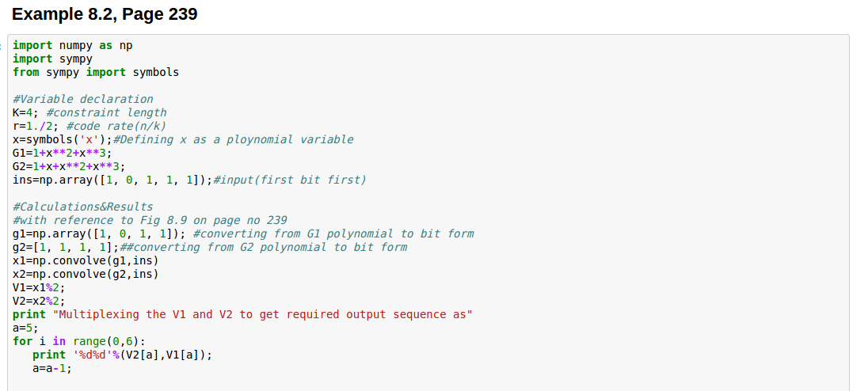Click the V1=x1%2 line
The image size is (868, 391).
(39, 288)
